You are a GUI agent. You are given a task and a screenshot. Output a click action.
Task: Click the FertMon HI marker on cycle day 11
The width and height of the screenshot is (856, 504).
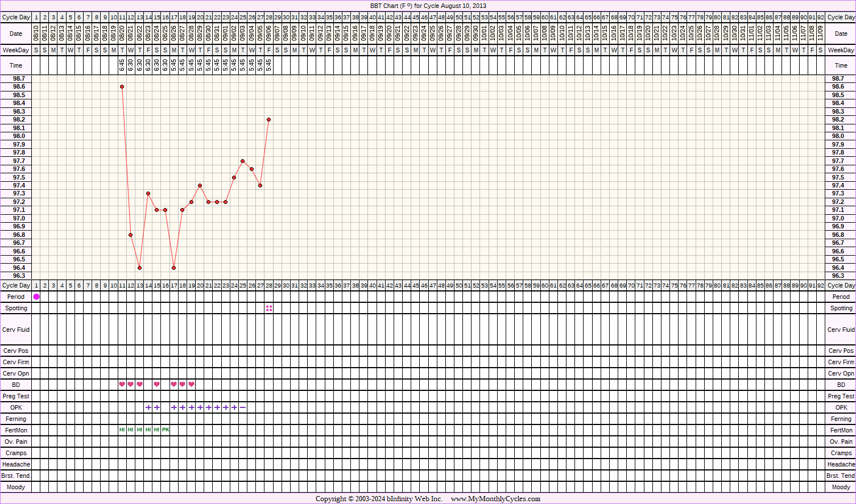tap(122, 430)
